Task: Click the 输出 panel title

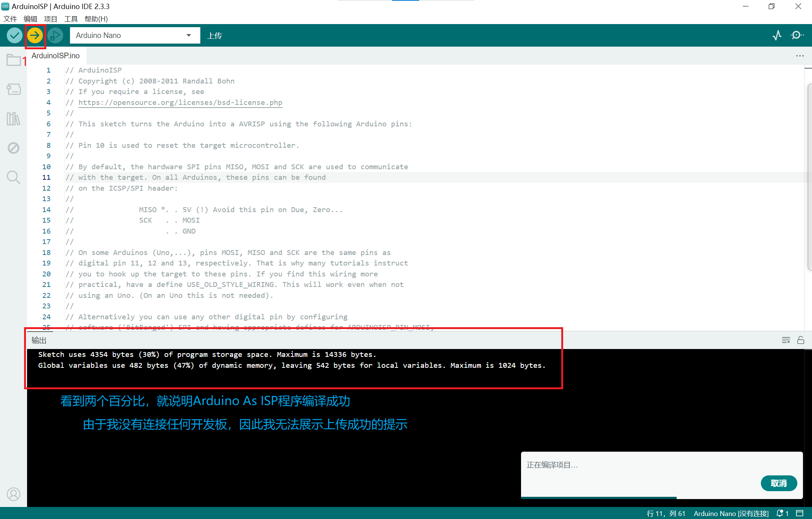Action: 39,340
